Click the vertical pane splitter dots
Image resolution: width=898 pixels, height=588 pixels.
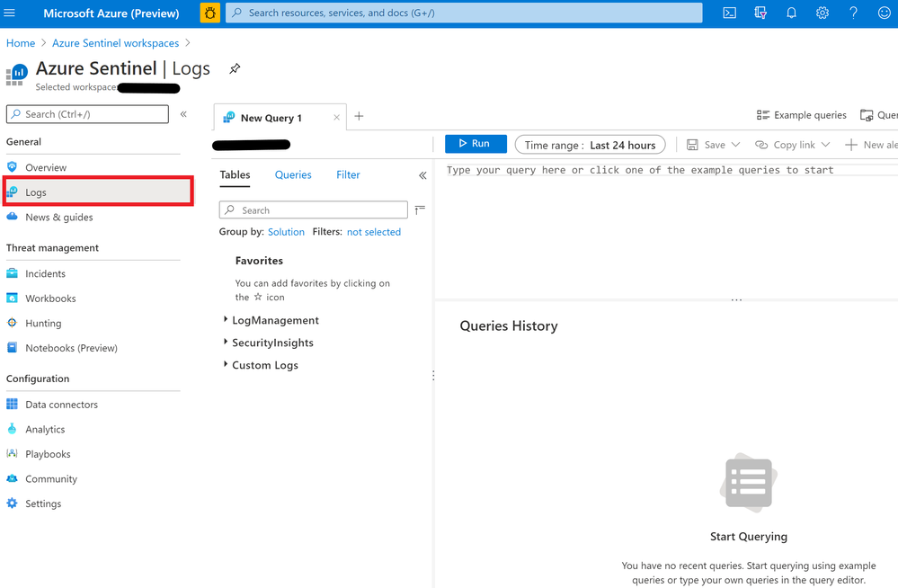point(433,376)
